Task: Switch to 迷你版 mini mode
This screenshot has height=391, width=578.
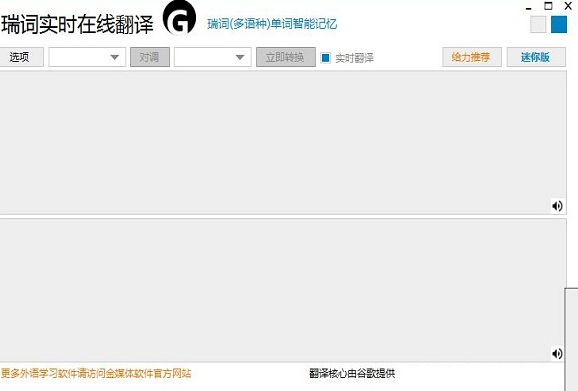Action: [x=536, y=57]
